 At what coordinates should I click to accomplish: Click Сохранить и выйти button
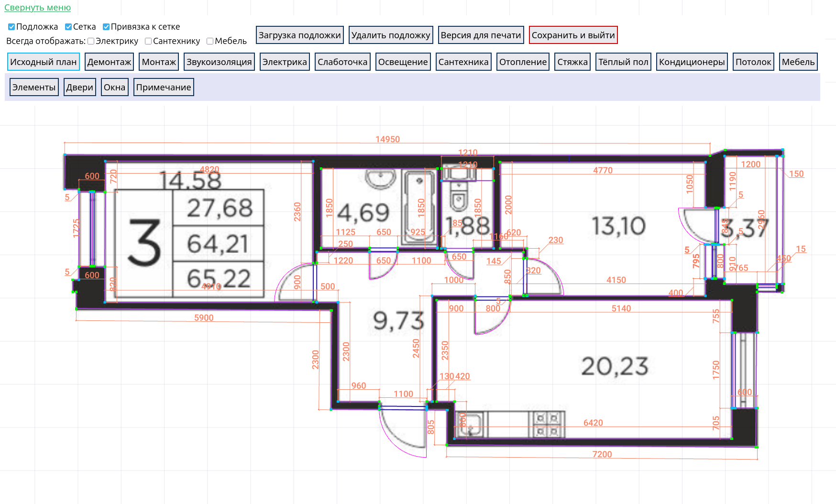click(573, 35)
